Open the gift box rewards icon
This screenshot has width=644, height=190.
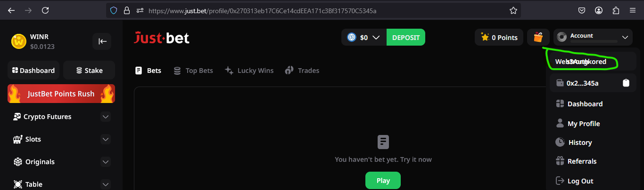coord(538,37)
